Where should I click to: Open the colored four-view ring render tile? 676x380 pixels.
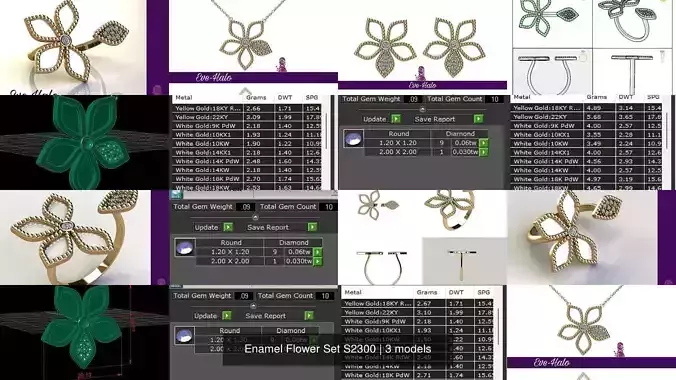[422, 237]
